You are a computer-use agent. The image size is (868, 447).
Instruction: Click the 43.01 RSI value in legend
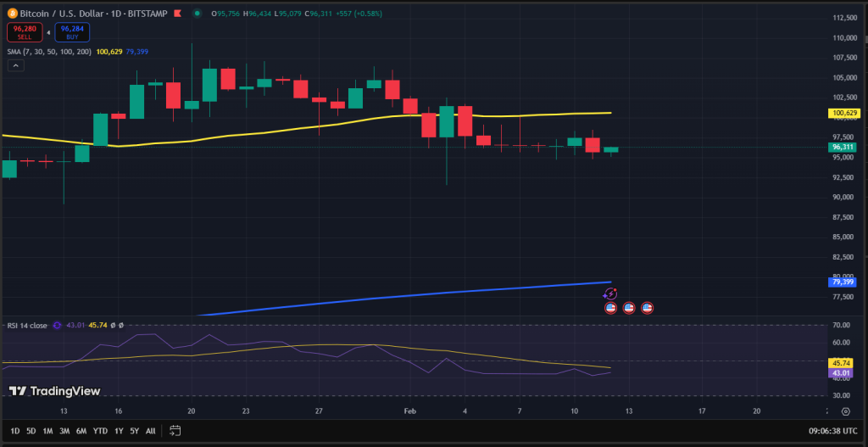point(75,325)
